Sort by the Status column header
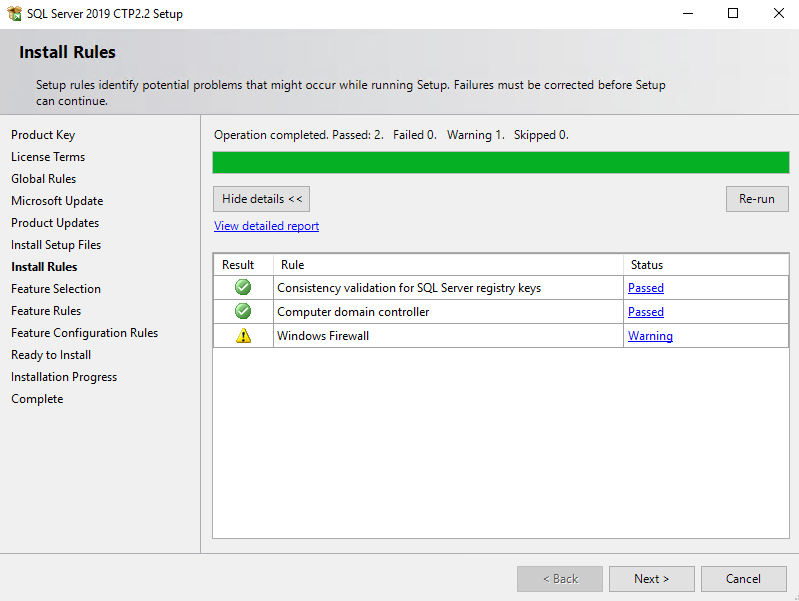This screenshot has height=601, width=799. click(706, 265)
